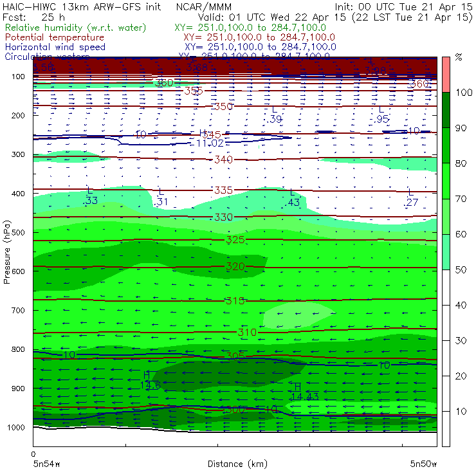Click the '800' pressure axis tick label
This screenshot has width=476, height=476.
point(18,349)
